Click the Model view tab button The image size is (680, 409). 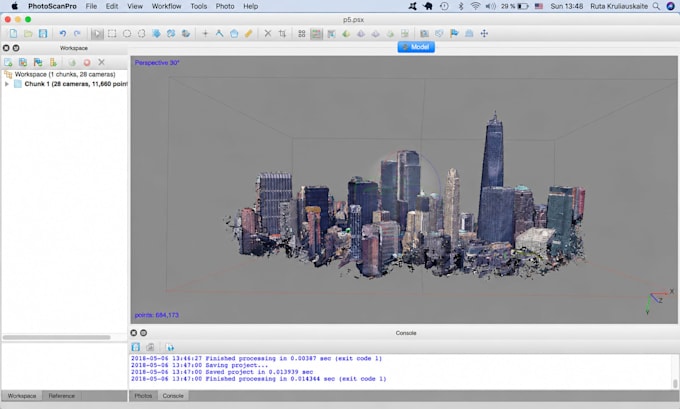coord(416,47)
